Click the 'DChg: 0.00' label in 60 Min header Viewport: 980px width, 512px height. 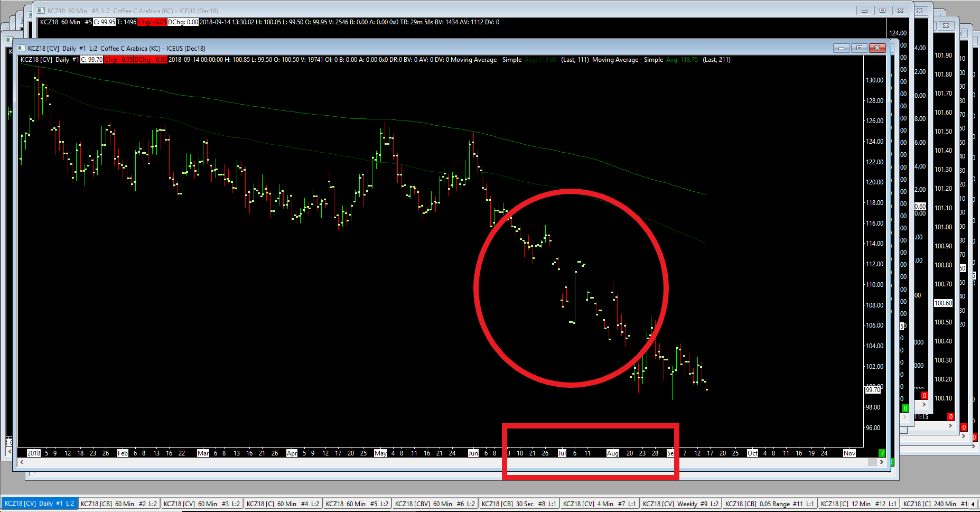(183, 22)
